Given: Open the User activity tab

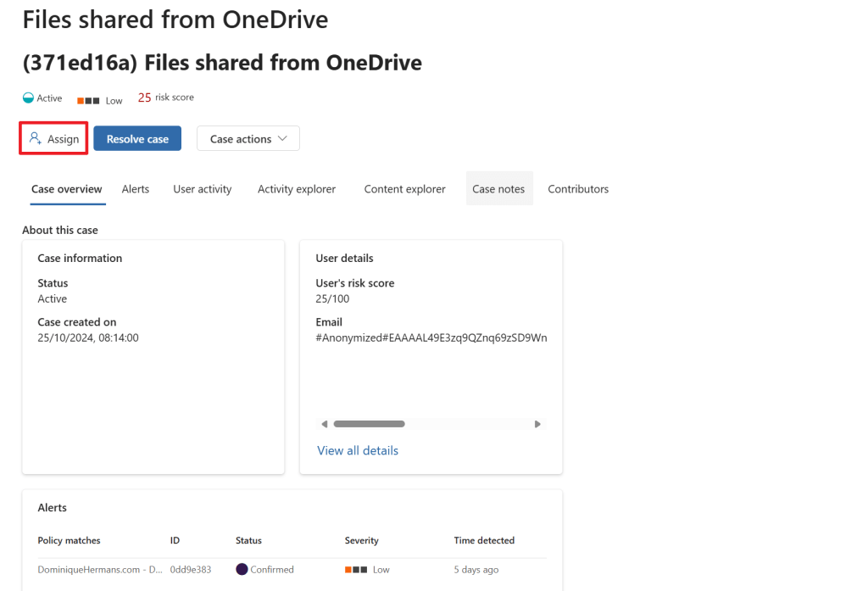Looking at the screenshot, I should [x=202, y=189].
